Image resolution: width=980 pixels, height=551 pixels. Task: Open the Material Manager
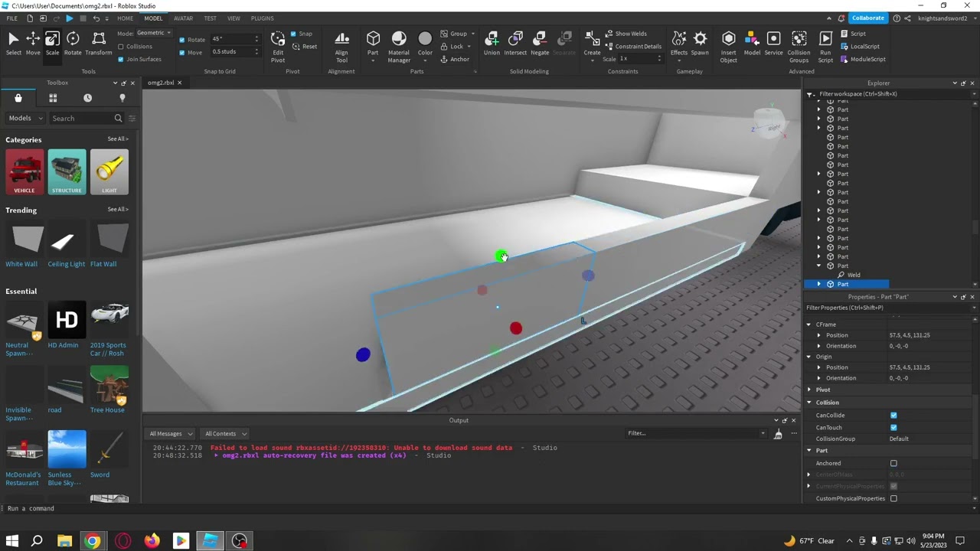coord(399,47)
